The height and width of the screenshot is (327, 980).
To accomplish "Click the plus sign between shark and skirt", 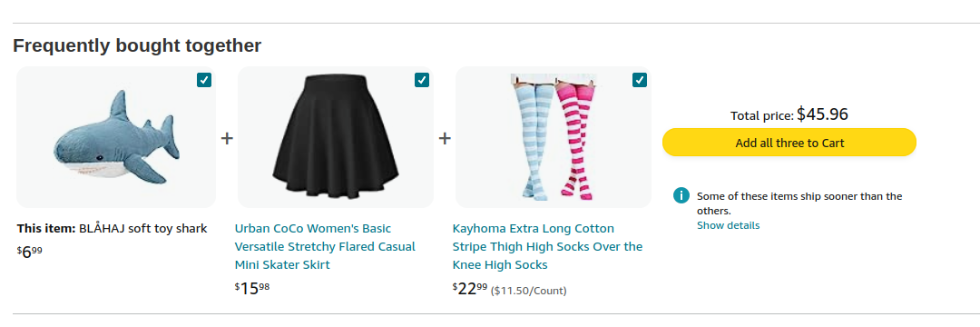I will click(227, 138).
